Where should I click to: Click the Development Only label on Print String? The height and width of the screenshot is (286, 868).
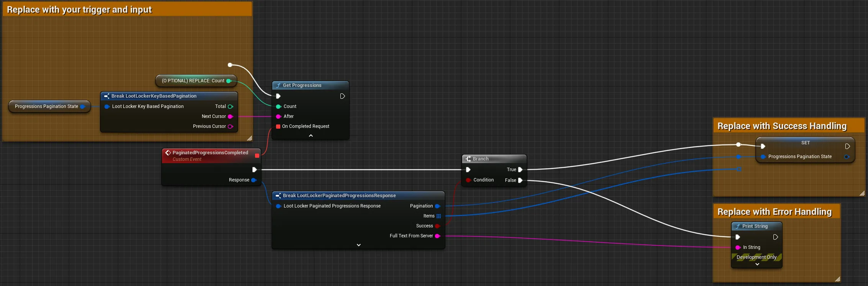pos(757,257)
